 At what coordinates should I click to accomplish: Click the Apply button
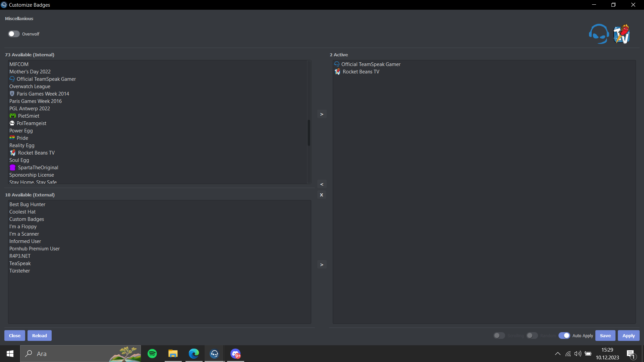pyautogui.click(x=629, y=336)
